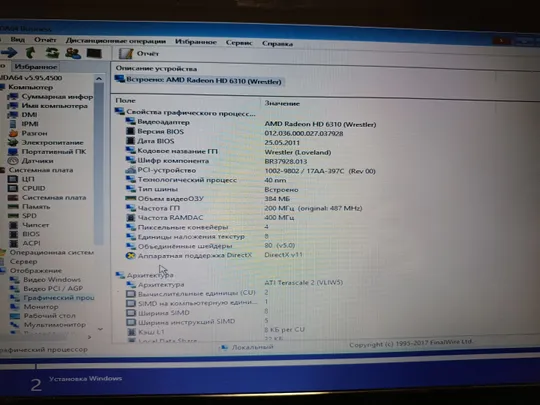Select Рабочий стол tree item
Viewport: 540px width, 405px height.
click(43, 316)
